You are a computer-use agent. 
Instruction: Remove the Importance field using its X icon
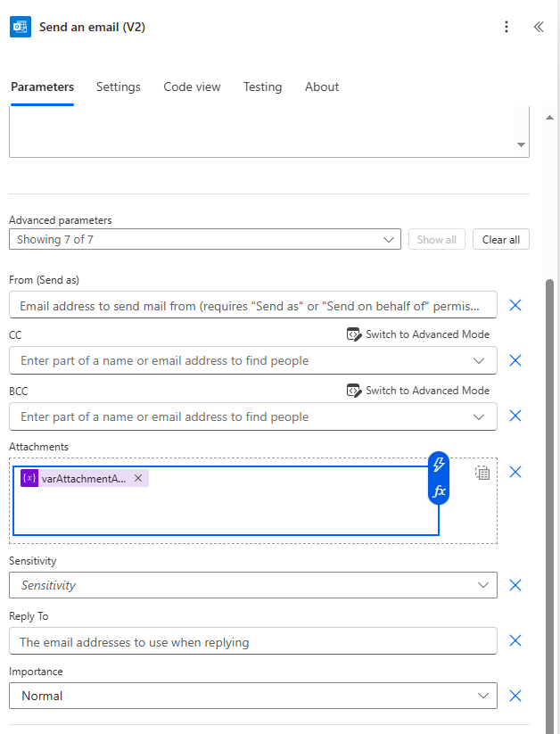pos(515,696)
